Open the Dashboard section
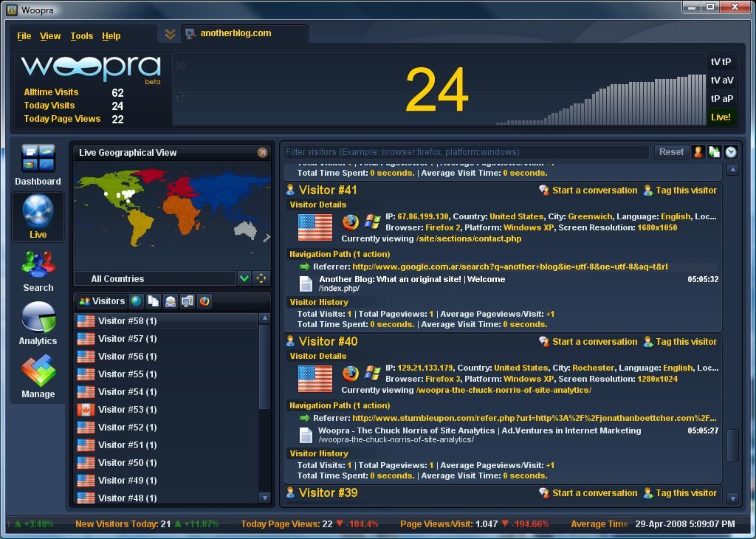Image resolution: width=756 pixels, height=539 pixels. coord(38,165)
